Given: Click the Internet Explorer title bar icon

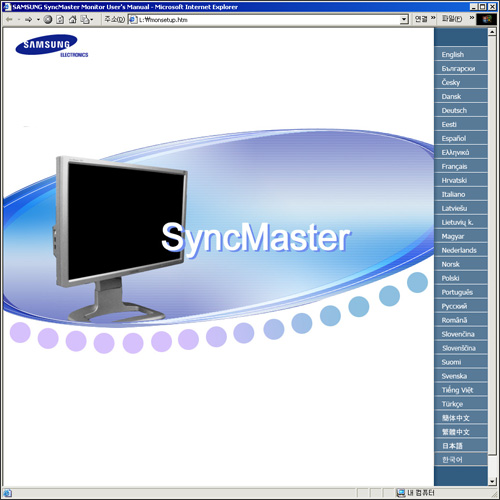Looking at the screenshot, I should (7, 7).
